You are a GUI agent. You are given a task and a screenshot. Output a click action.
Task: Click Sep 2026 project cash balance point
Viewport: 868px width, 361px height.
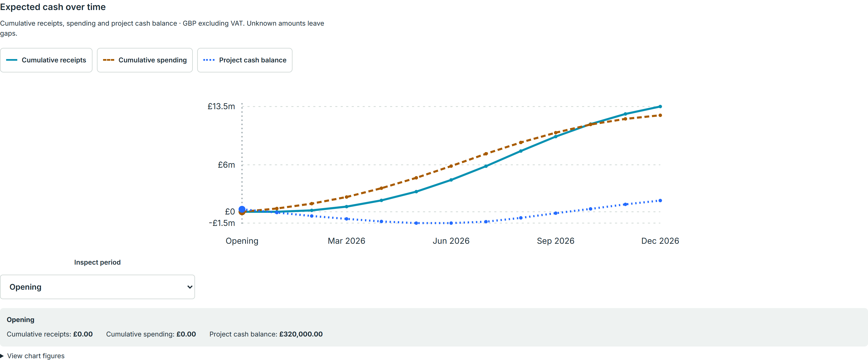[556, 213]
